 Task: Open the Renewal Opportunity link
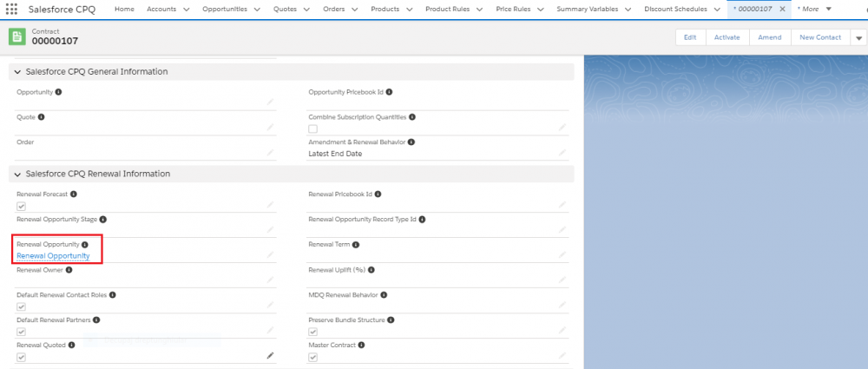click(53, 255)
